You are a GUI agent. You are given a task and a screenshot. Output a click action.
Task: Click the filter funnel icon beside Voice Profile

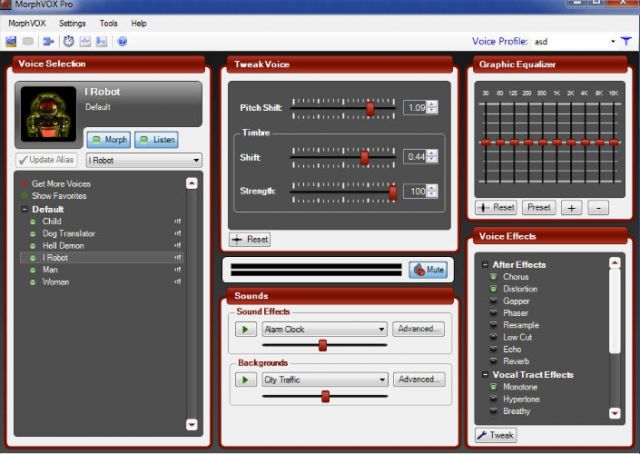626,41
